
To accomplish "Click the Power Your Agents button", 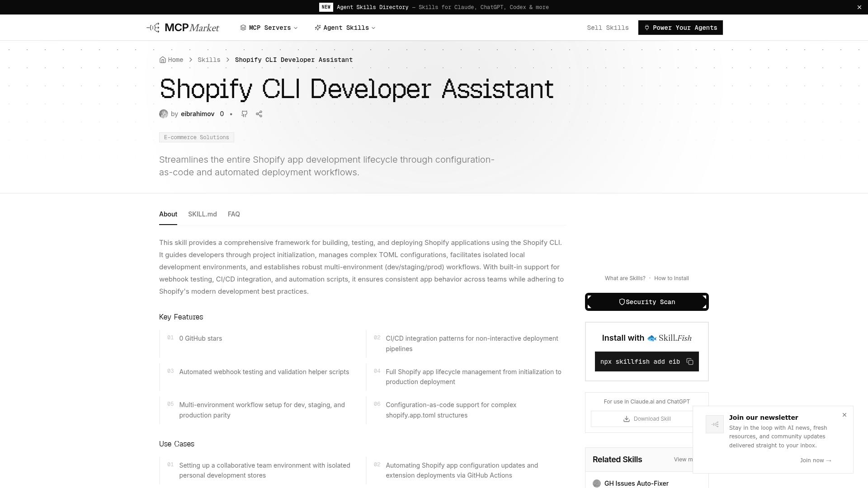I will tap(680, 28).
